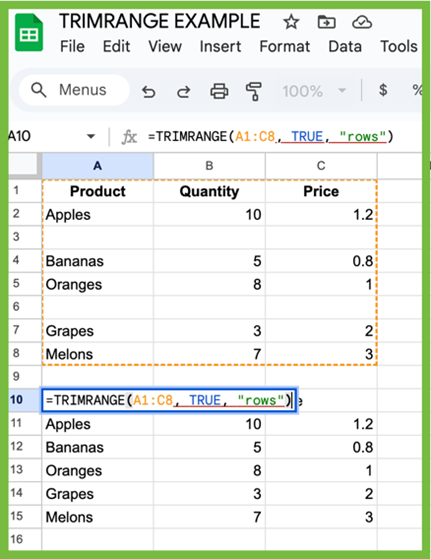This screenshot has width=431, height=559.
Task: Open the 100% zoom dropdown
Action: (x=314, y=91)
